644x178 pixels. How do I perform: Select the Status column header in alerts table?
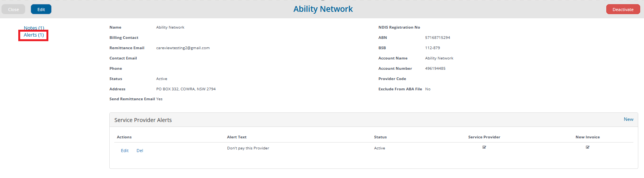click(380, 137)
